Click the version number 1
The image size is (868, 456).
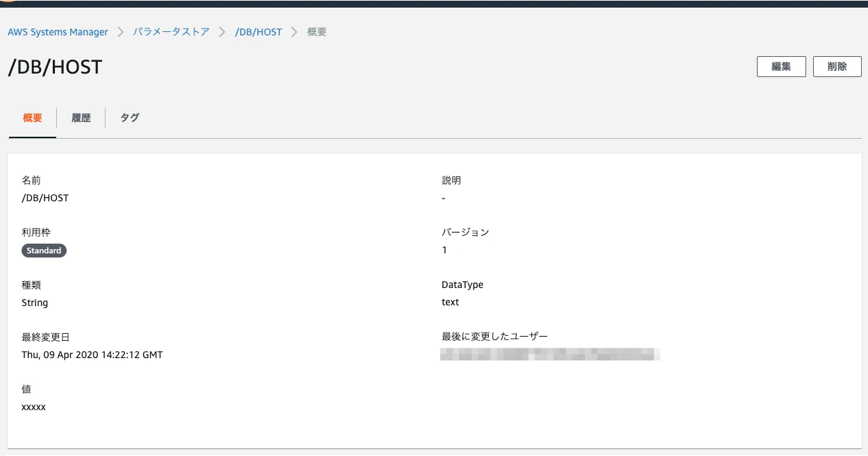[444, 250]
